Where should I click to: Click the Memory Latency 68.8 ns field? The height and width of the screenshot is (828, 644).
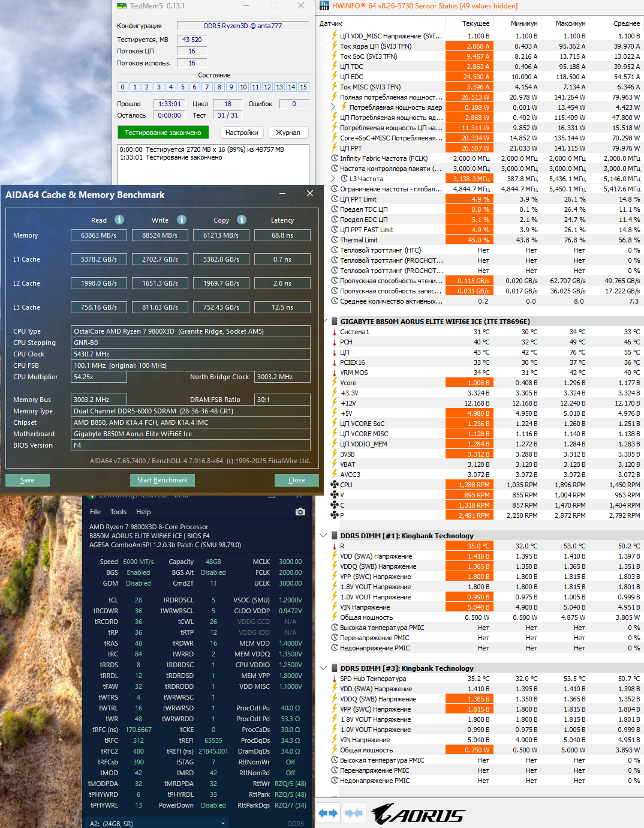point(282,235)
